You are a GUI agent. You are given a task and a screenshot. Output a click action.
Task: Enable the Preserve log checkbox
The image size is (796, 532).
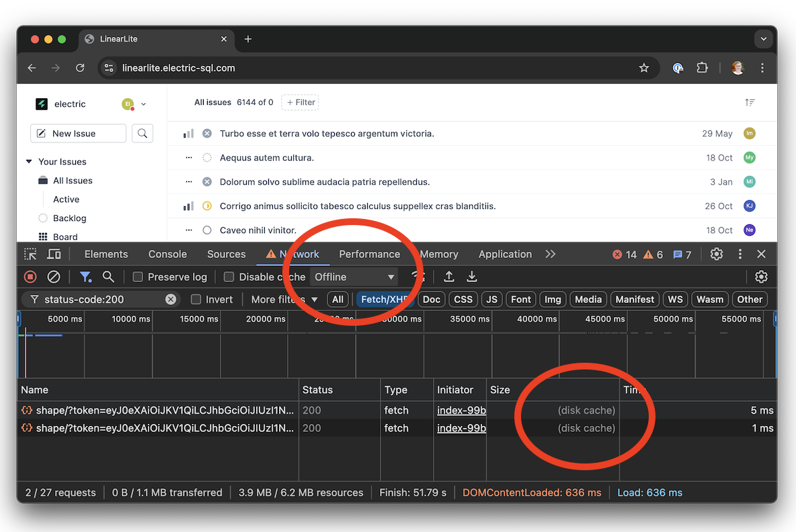point(138,277)
